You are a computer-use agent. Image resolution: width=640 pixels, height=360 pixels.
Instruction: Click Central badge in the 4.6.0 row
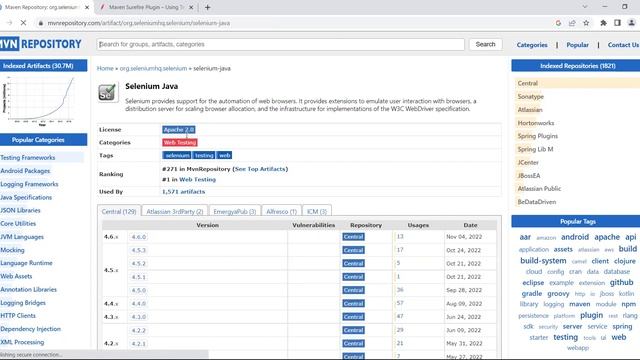pyautogui.click(x=353, y=237)
